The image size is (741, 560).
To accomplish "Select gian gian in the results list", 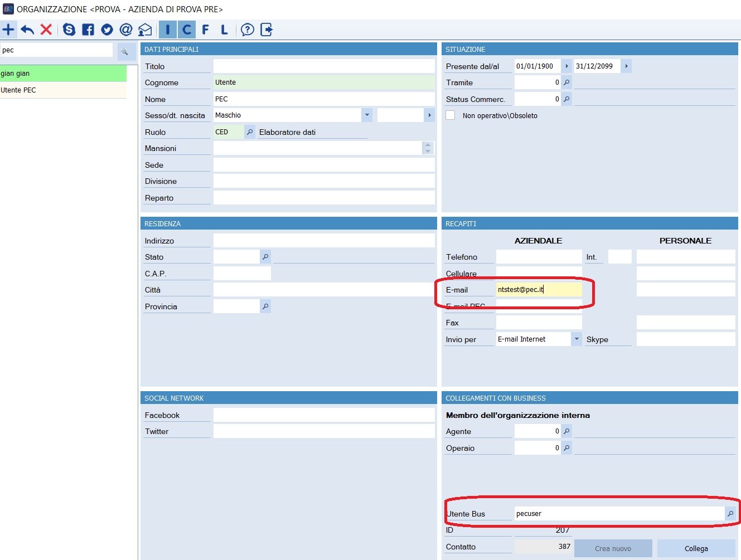I will (63, 74).
